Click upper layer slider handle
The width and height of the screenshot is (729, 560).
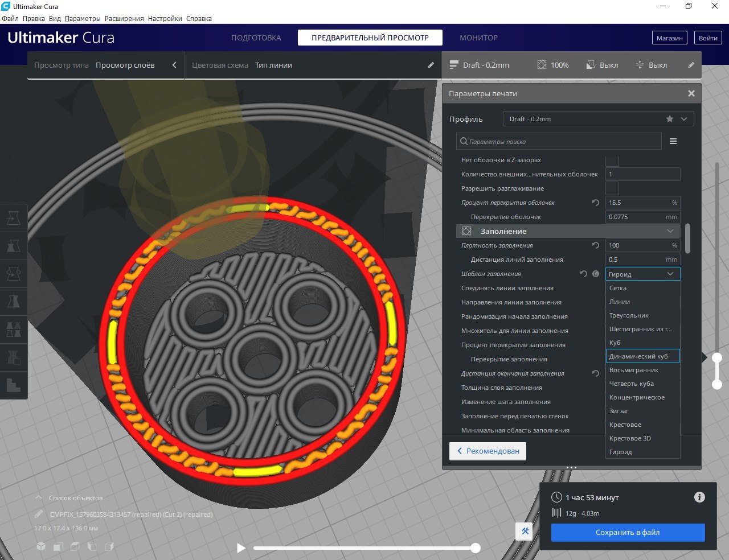717,357
